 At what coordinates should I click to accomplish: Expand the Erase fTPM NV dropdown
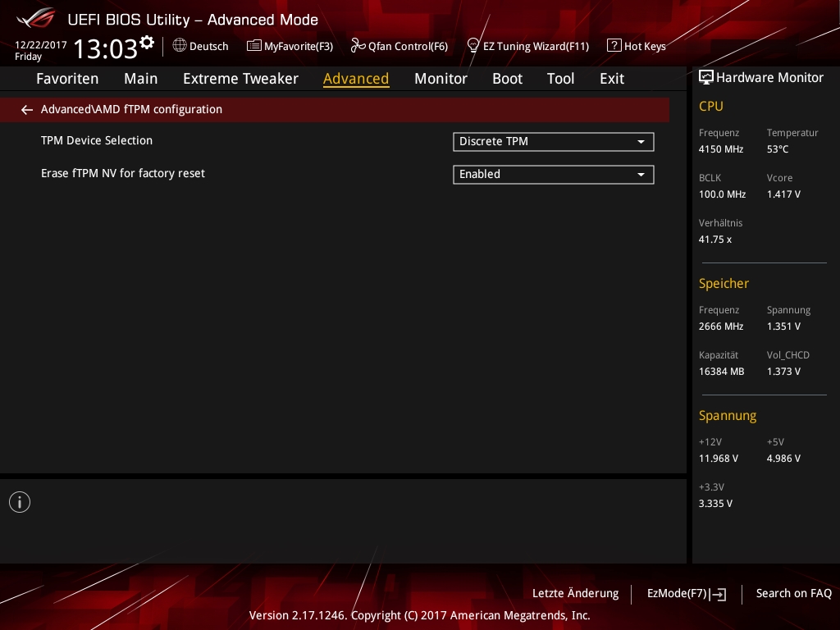(x=553, y=175)
